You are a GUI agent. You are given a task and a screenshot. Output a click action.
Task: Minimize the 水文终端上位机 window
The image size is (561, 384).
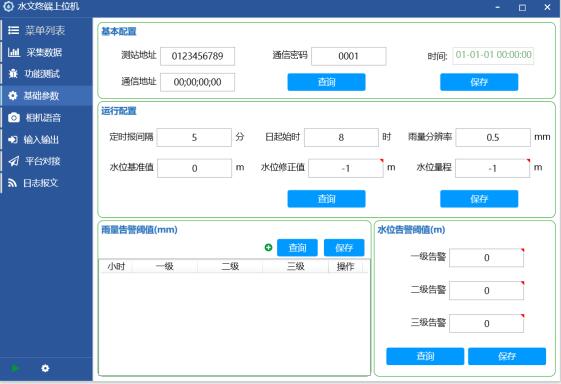click(x=498, y=7)
